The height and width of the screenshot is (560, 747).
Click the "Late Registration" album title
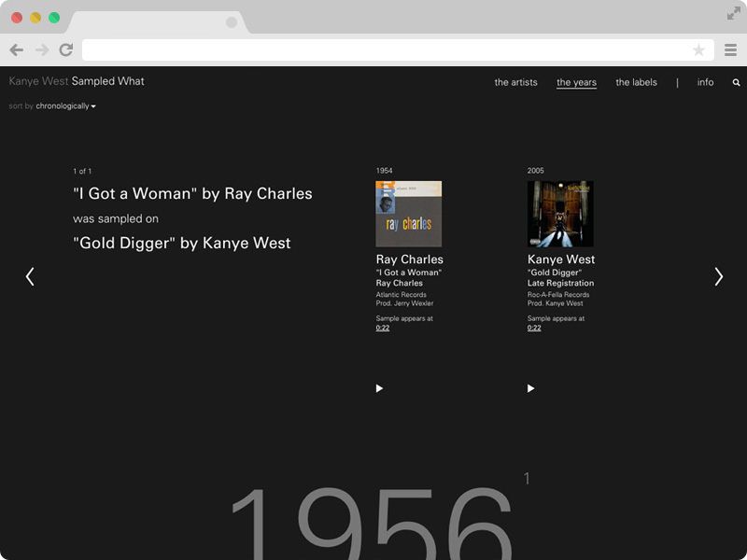coord(561,283)
